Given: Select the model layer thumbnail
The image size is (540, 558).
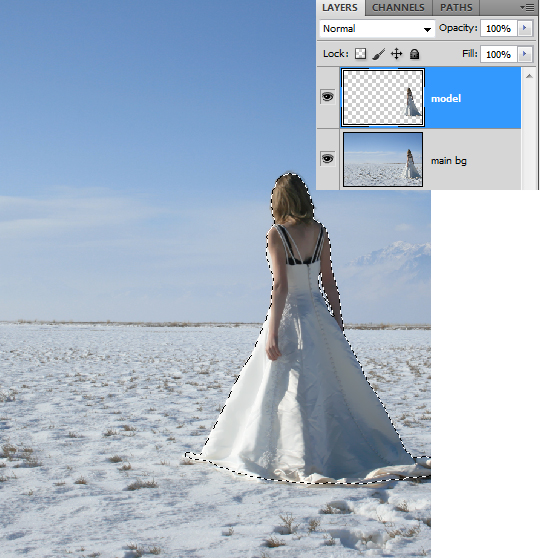Looking at the screenshot, I should (x=383, y=98).
